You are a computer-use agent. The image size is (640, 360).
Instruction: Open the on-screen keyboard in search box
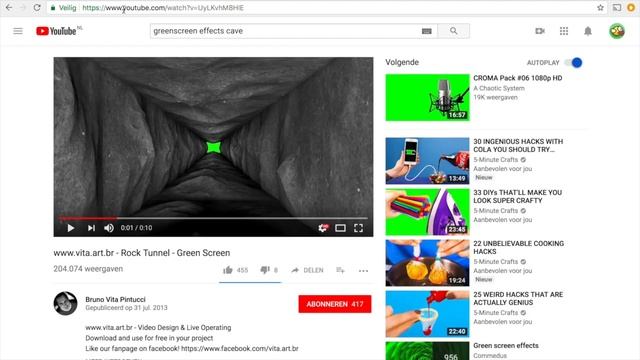(x=427, y=31)
